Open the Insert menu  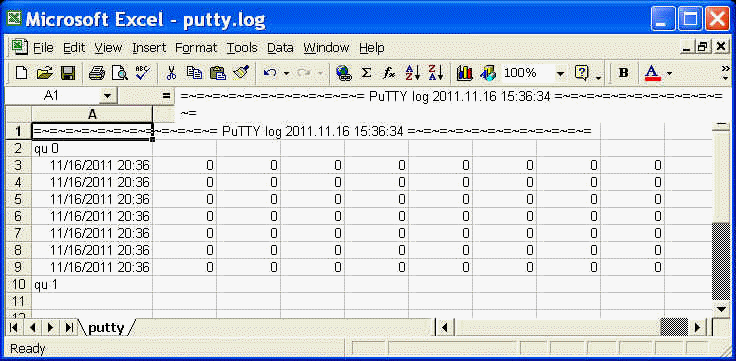[149, 48]
